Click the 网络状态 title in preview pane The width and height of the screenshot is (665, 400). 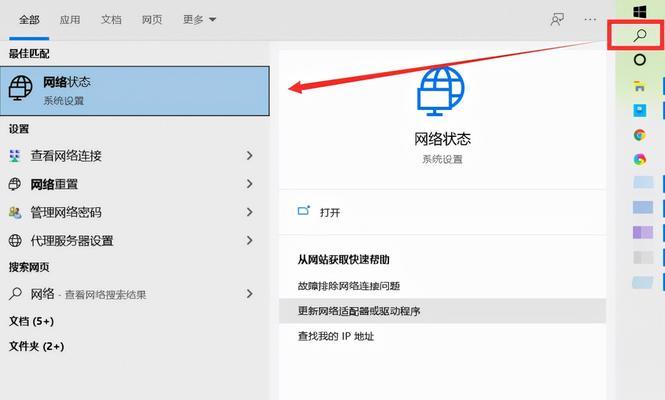(442, 139)
